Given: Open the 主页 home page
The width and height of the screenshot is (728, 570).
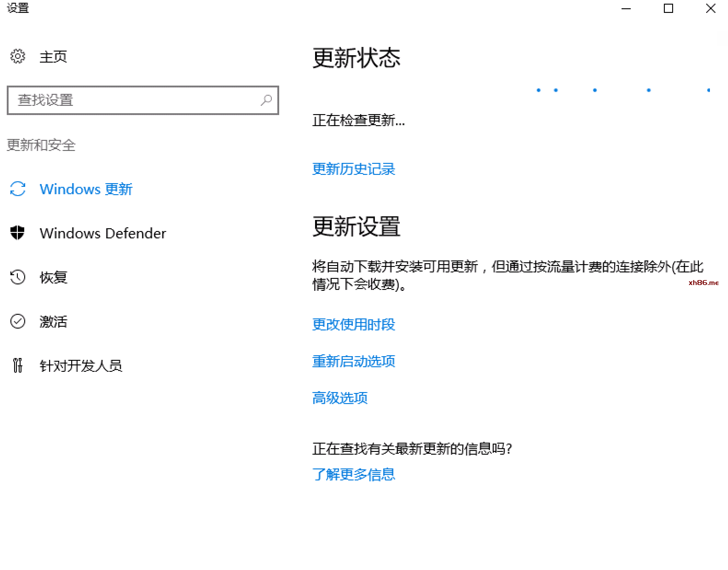Looking at the screenshot, I should (53, 57).
